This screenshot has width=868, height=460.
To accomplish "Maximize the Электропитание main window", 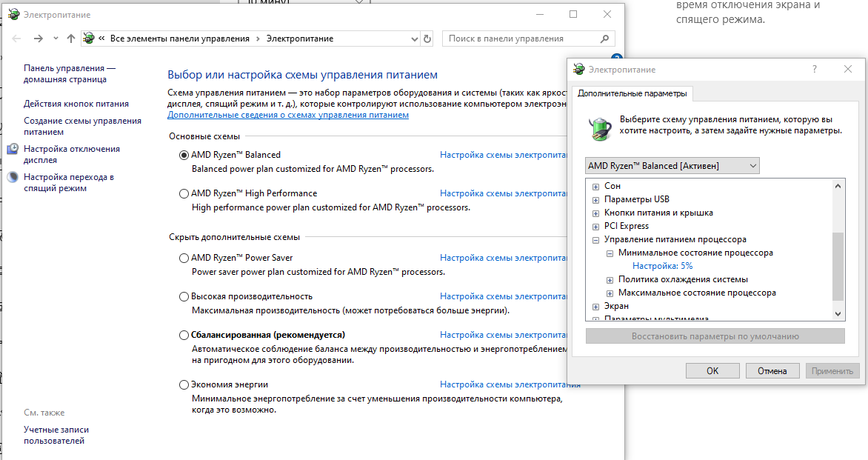I will (573, 14).
